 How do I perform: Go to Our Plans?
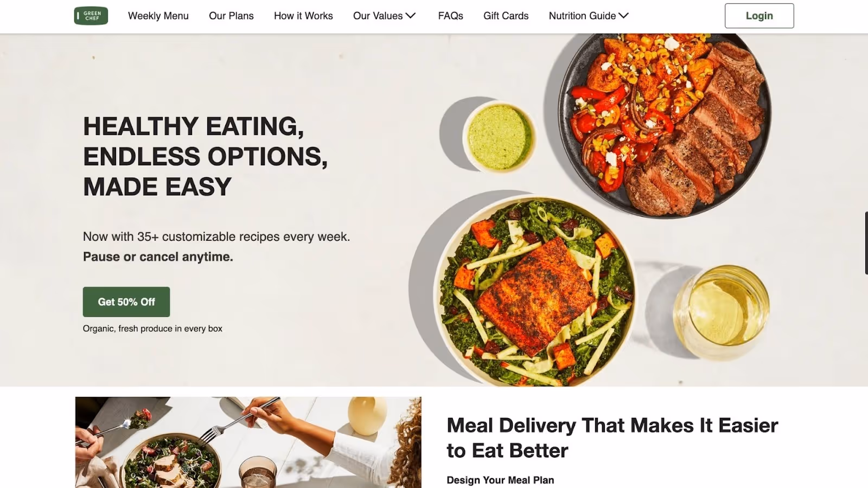click(x=231, y=16)
